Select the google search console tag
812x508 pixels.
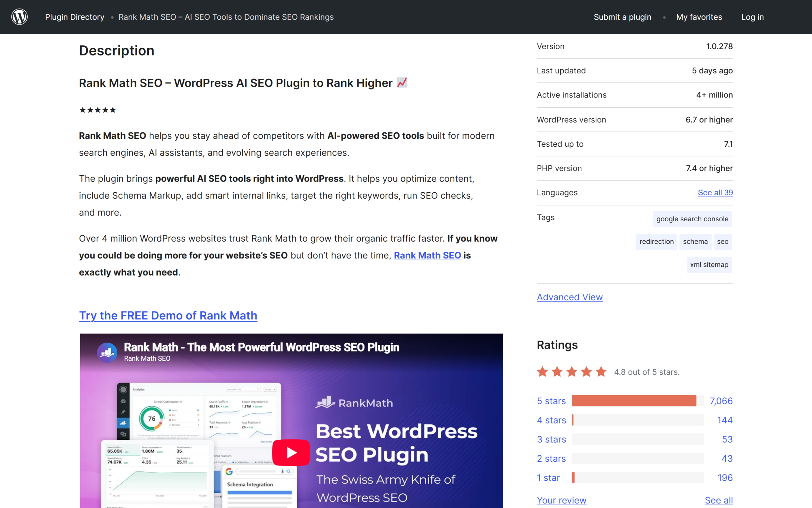[692, 219]
